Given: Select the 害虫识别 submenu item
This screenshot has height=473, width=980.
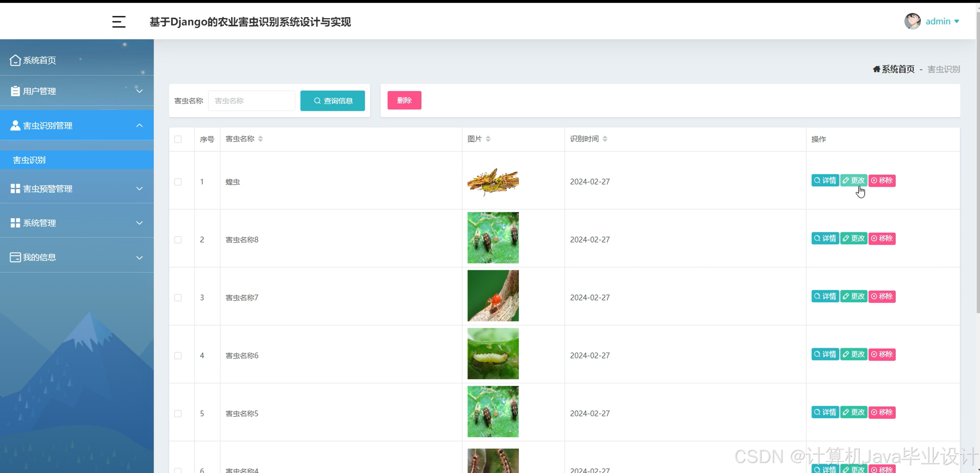Looking at the screenshot, I should pyautogui.click(x=77, y=160).
